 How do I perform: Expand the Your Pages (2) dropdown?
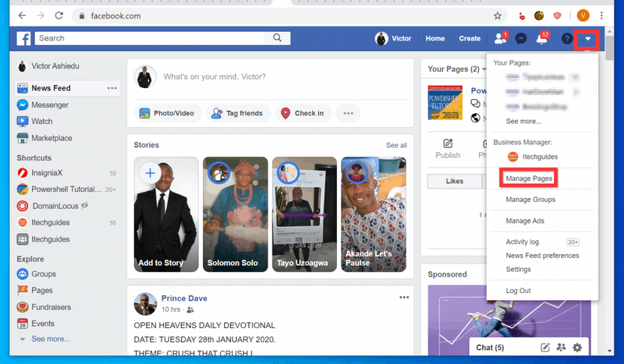click(x=457, y=69)
